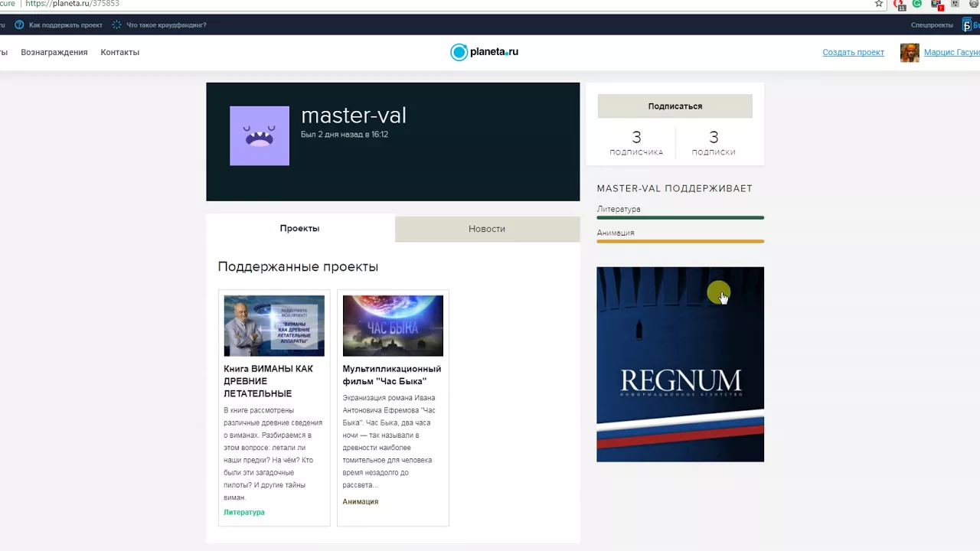Screen dimensions: 980x551
Task: Open 'Как поддержать проект' link
Action: tap(66, 25)
